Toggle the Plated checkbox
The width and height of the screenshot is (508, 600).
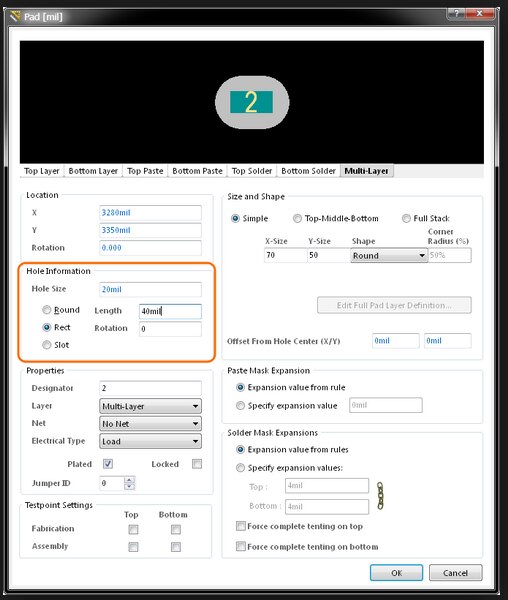[x=108, y=464]
